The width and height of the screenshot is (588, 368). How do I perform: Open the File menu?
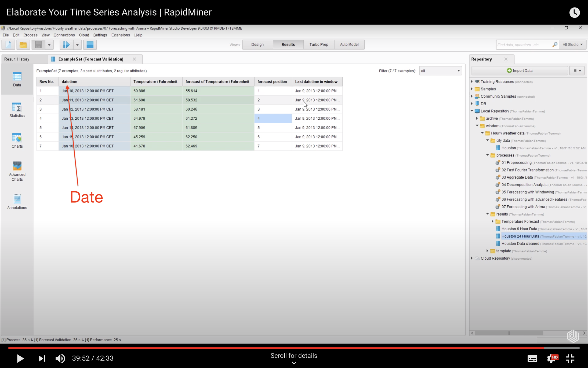coord(6,35)
